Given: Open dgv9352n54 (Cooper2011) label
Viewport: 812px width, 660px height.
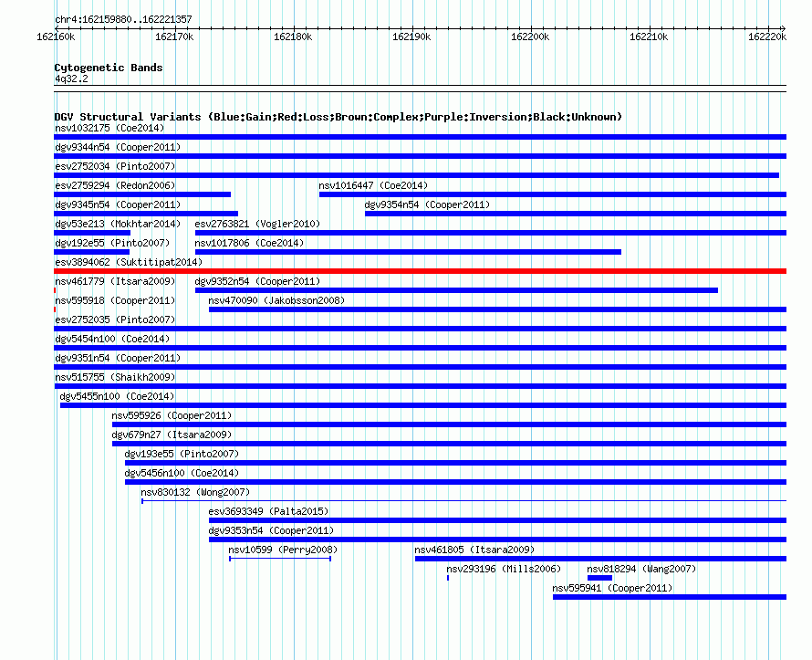Looking at the screenshot, I should 257,281.
